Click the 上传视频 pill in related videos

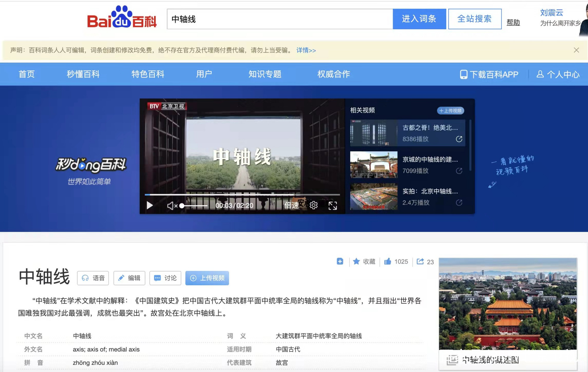(x=450, y=110)
